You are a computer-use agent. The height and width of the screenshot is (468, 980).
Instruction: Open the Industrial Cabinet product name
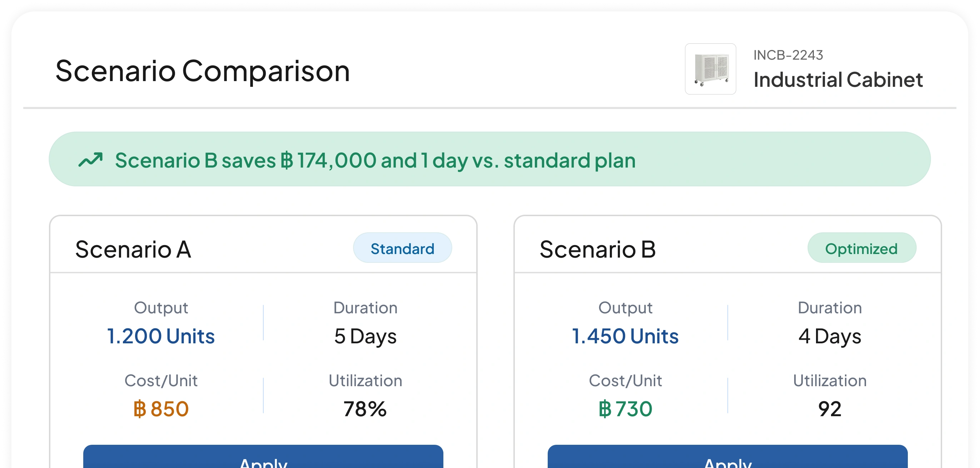[x=838, y=80]
